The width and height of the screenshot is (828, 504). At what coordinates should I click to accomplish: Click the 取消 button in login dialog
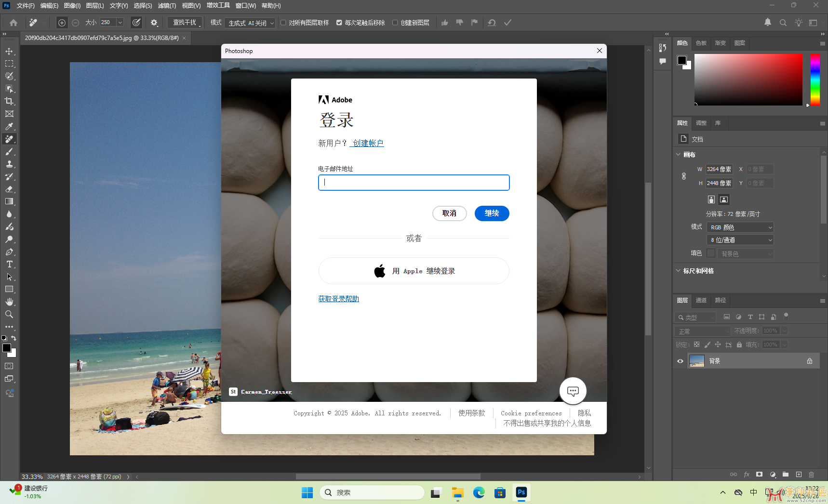pos(450,213)
